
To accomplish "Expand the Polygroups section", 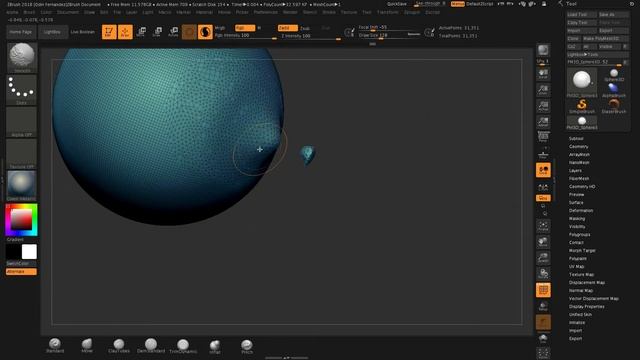I will coord(580,235).
